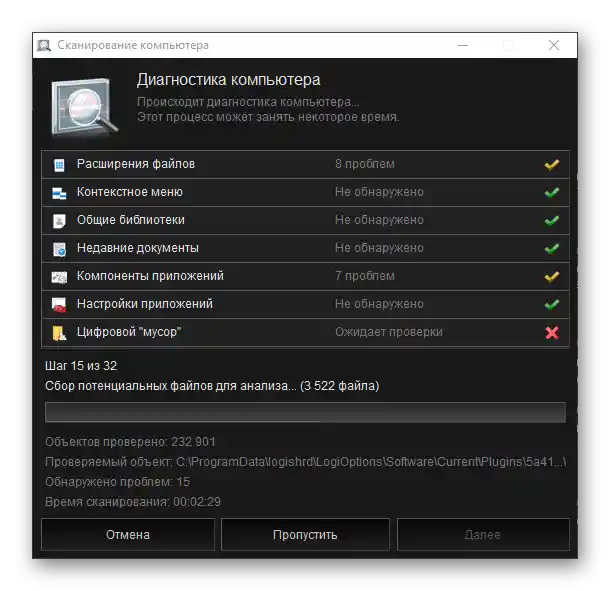Viewport: 610px width, 591px height.
Task: Click the disabled Далее button
Action: click(x=483, y=535)
